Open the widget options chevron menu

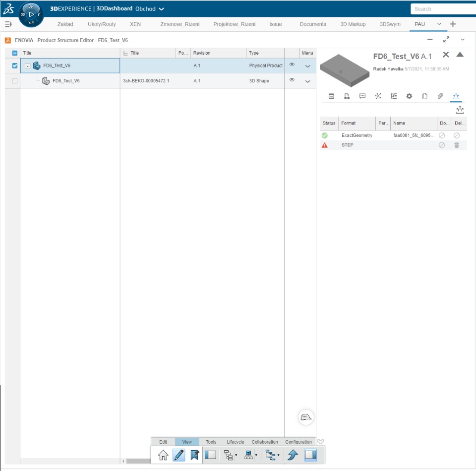pos(462,40)
